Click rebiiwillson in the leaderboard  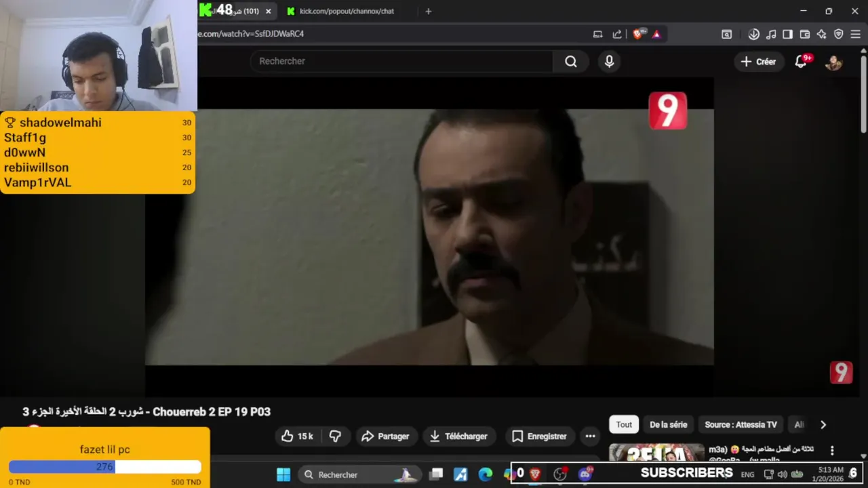coord(36,167)
